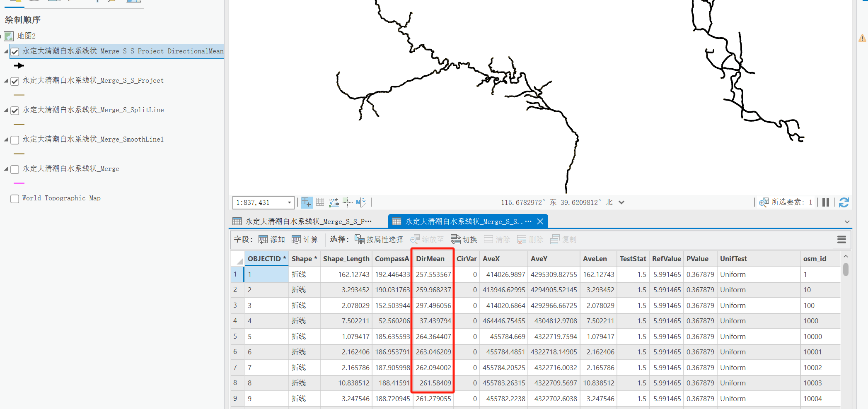This screenshot has width=868, height=409.
Task: Click the inference corrections icon on status bar
Action: pyautogui.click(x=347, y=202)
